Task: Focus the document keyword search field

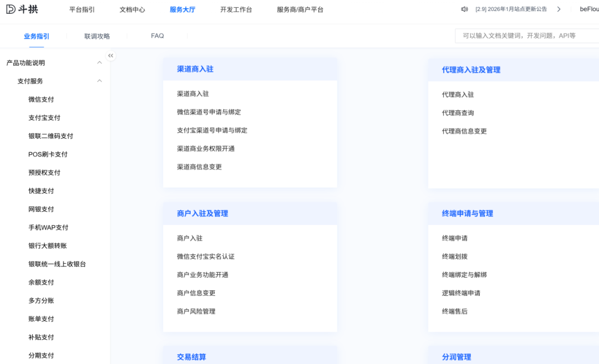Action: (527, 36)
